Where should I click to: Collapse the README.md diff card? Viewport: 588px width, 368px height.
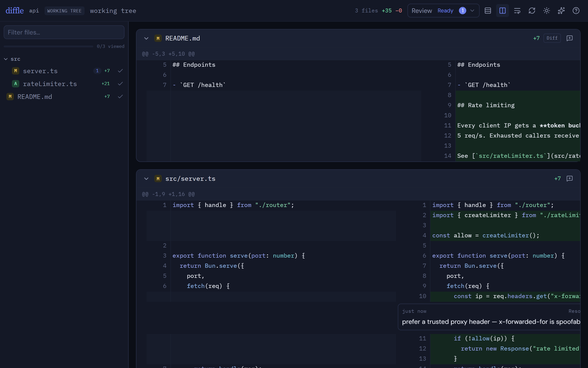[146, 38]
